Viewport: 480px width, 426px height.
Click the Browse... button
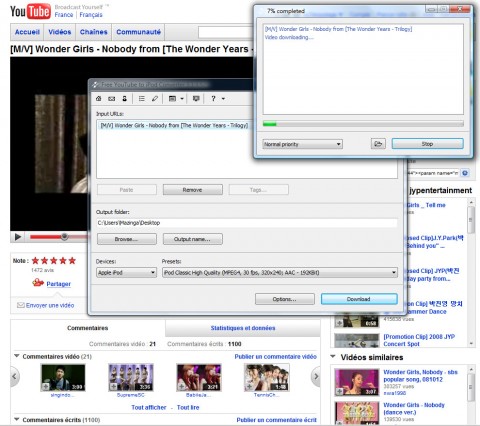pos(126,239)
